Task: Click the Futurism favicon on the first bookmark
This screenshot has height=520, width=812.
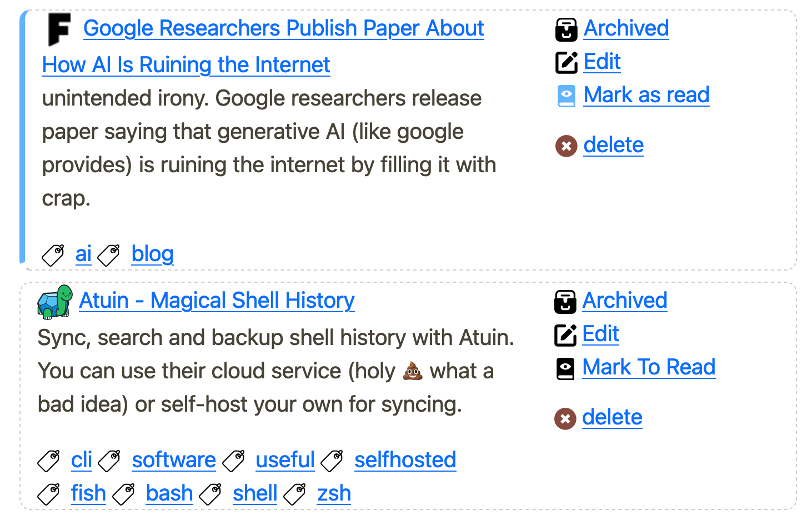Action: [x=60, y=28]
